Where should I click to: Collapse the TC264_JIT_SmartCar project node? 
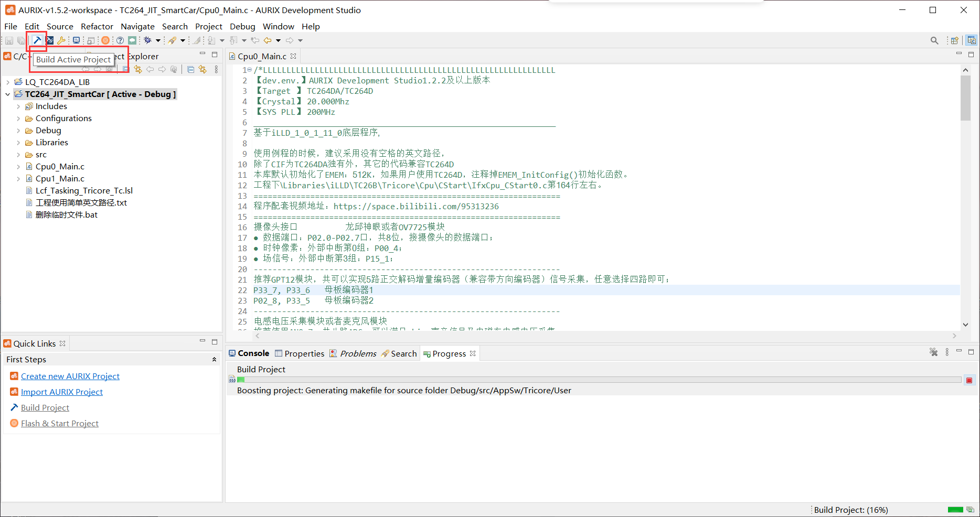point(7,94)
